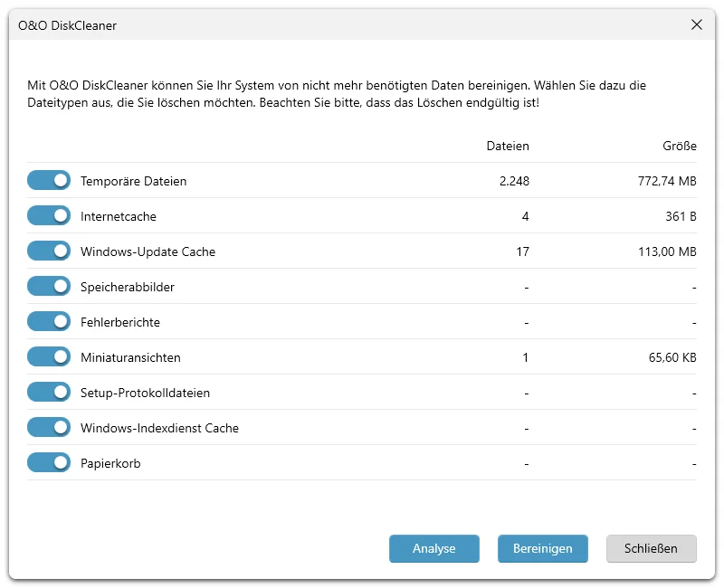Click the 772,74 MB size value
The image size is (724, 588).
(x=666, y=180)
